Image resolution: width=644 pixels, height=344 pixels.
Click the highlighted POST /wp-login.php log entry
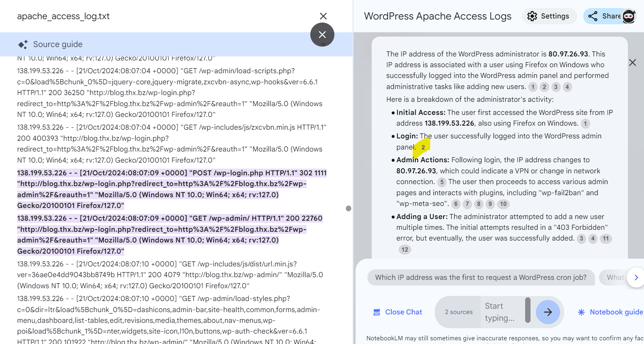[172, 189]
